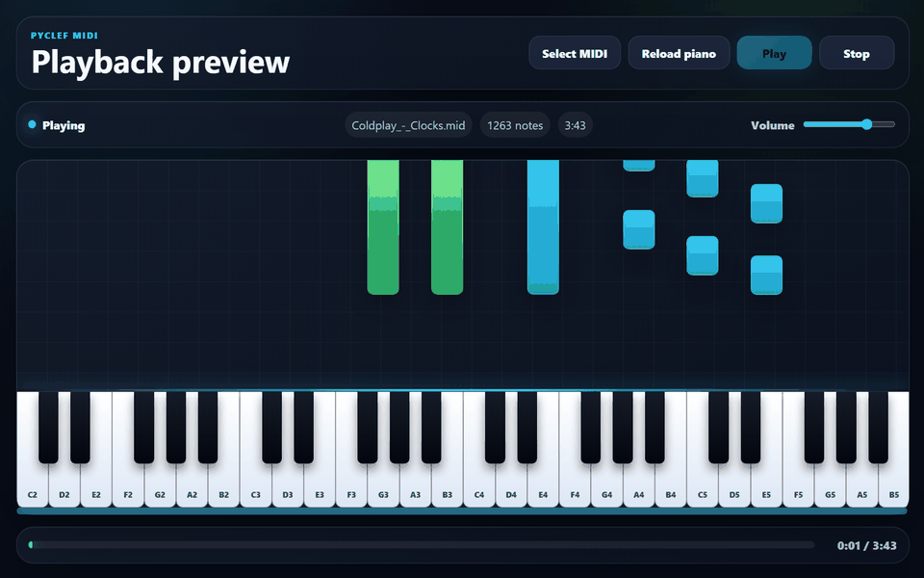This screenshot has width=924, height=578.
Task: Play the D4 piano key
Action: pyautogui.click(x=511, y=486)
